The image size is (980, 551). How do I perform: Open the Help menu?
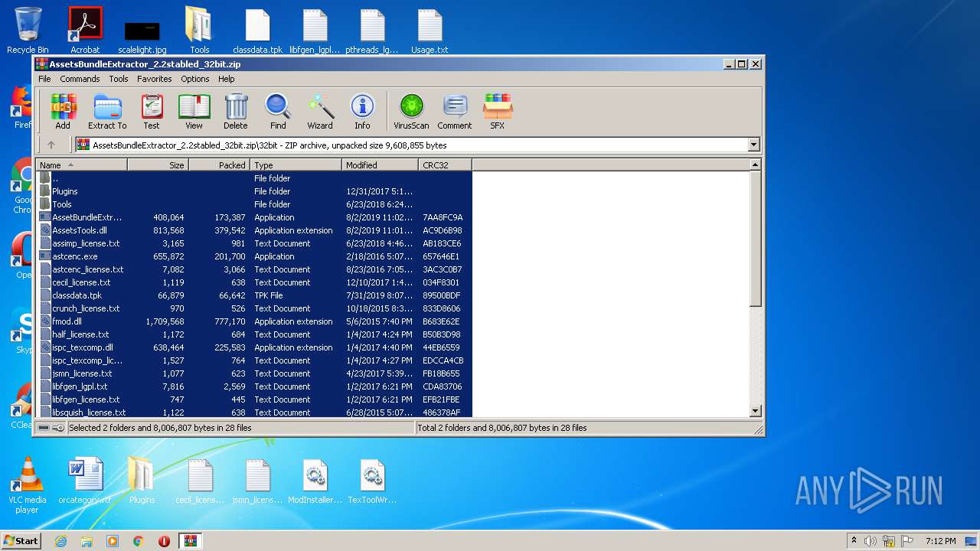pos(227,79)
